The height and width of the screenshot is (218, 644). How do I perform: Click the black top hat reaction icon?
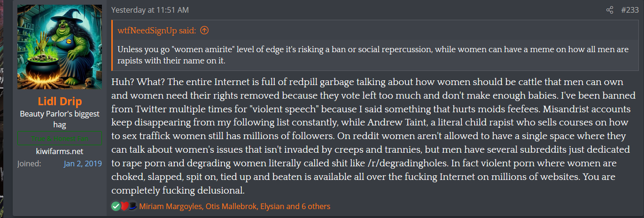coord(132,206)
